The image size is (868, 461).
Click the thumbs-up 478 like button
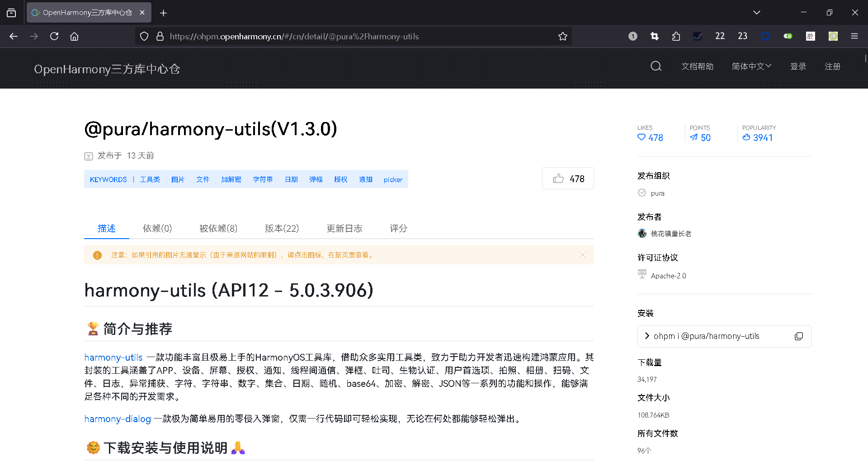point(567,178)
